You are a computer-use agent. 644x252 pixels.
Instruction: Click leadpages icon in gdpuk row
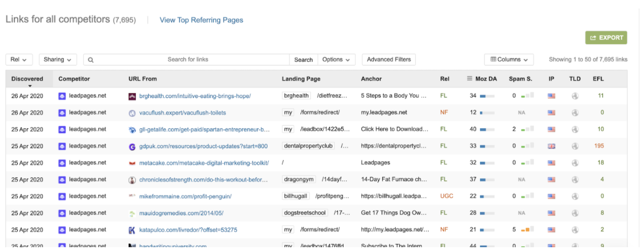62,146
